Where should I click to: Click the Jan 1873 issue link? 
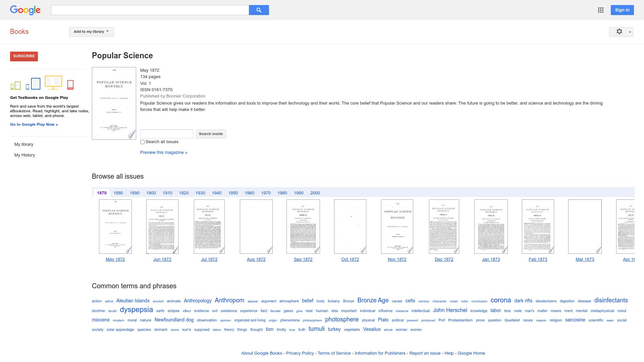491,259
